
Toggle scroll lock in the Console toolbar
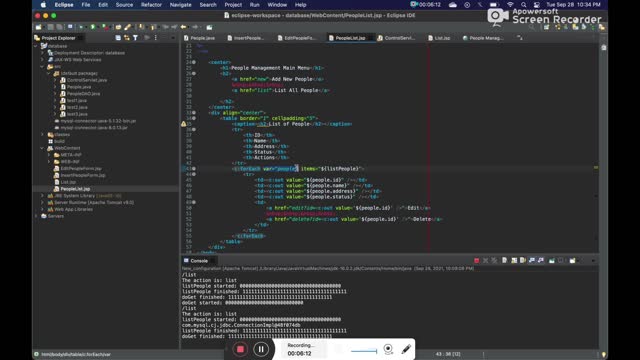(514, 260)
